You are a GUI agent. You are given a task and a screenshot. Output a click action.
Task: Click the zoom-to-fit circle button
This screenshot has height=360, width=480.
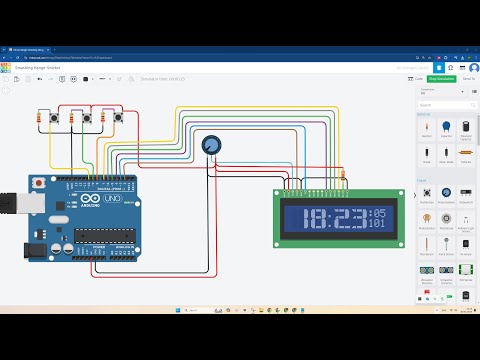5,90
